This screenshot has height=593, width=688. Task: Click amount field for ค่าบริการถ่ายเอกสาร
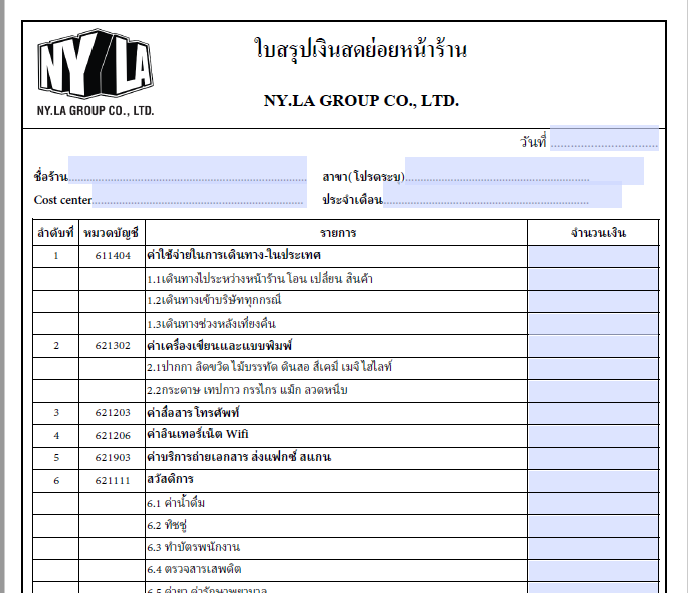(x=593, y=458)
